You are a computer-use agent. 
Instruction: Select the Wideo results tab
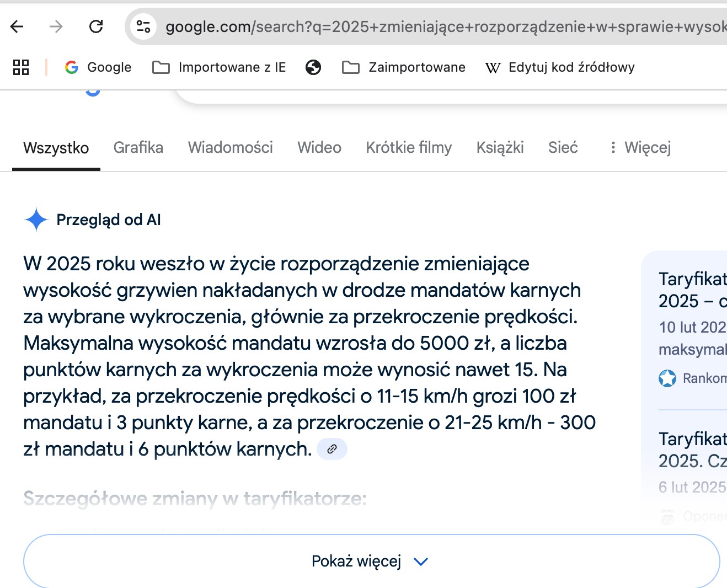[319, 147]
